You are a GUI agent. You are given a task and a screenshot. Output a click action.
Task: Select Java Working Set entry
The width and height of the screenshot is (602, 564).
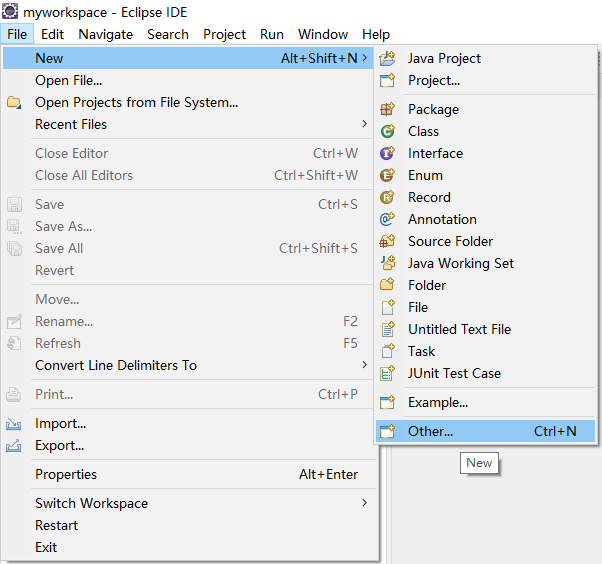(x=485, y=263)
